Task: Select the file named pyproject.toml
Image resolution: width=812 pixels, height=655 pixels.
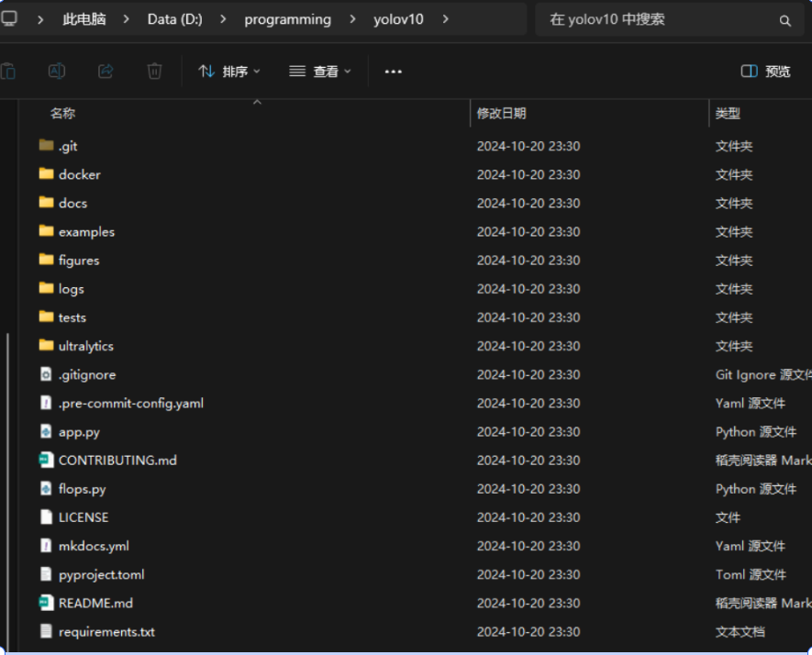Action: [102, 575]
